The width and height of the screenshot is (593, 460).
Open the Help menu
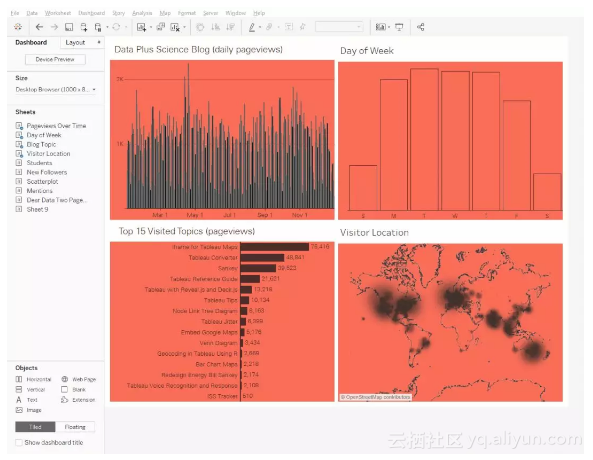(259, 13)
